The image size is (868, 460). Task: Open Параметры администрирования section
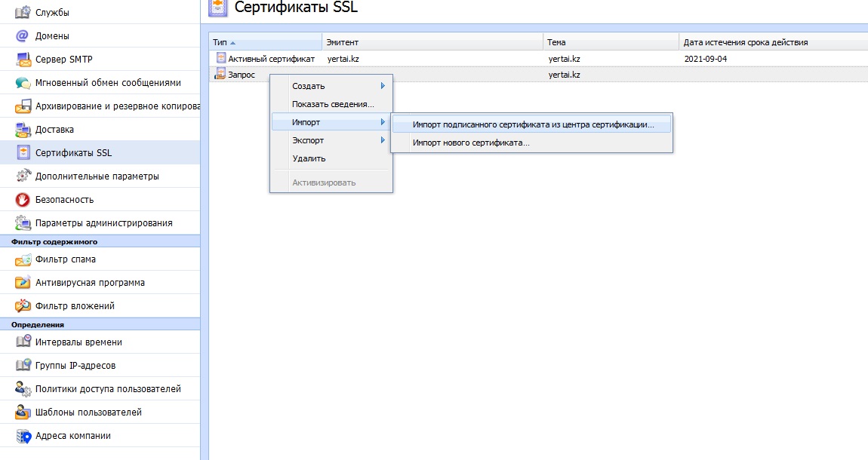coord(103,223)
